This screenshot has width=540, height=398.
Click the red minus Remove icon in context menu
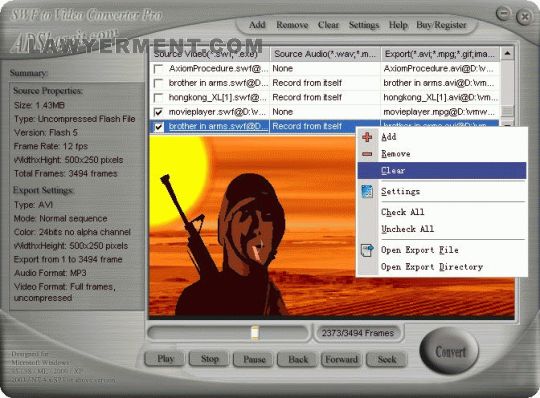(x=367, y=154)
